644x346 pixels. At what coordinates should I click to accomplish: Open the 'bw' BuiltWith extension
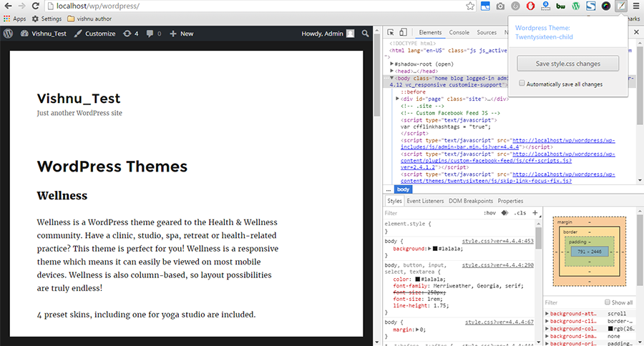click(560, 6)
